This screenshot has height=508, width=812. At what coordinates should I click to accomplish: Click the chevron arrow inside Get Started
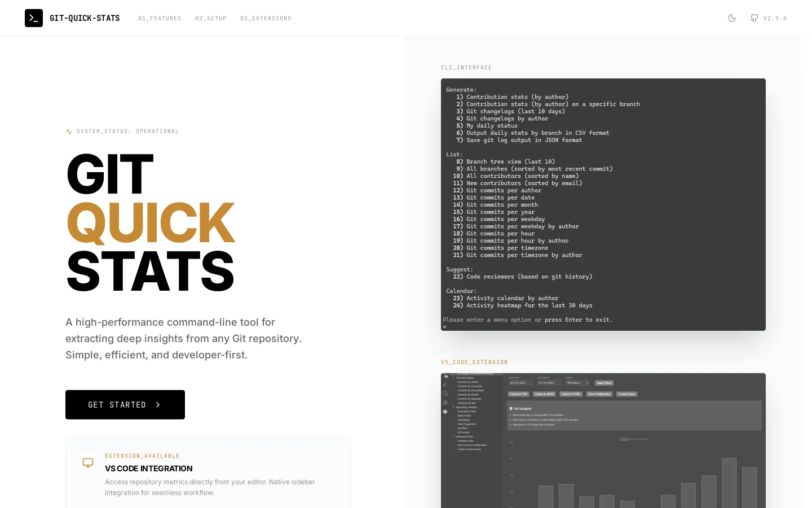point(158,405)
